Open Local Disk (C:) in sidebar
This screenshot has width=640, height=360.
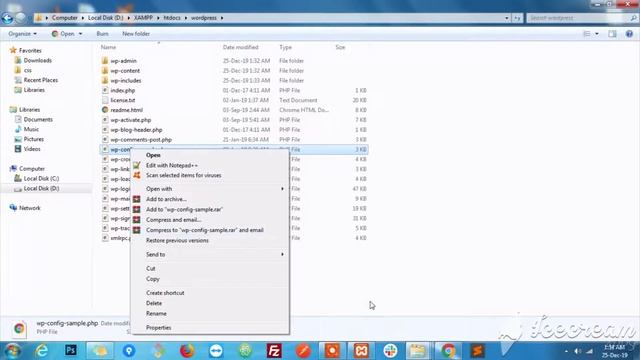pos(41,178)
